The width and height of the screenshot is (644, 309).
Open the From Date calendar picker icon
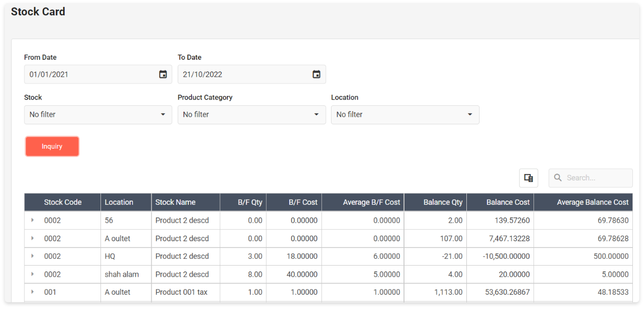163,75
